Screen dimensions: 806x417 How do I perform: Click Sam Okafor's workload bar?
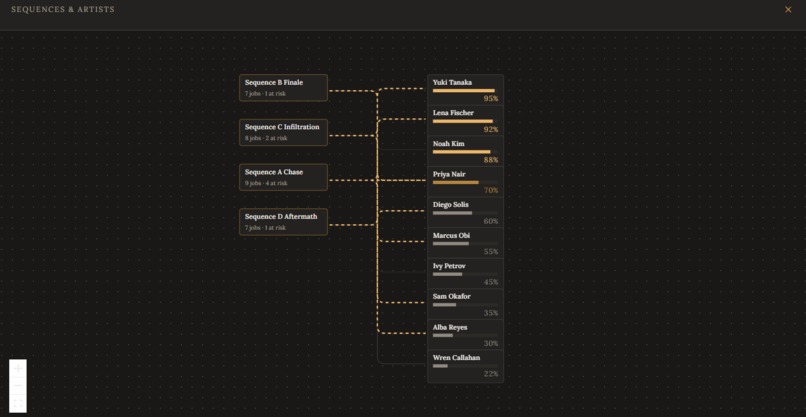465,305
